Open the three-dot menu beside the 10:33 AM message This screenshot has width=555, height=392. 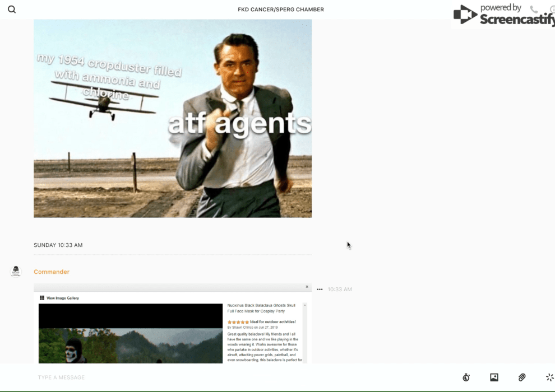click(320, 290)
